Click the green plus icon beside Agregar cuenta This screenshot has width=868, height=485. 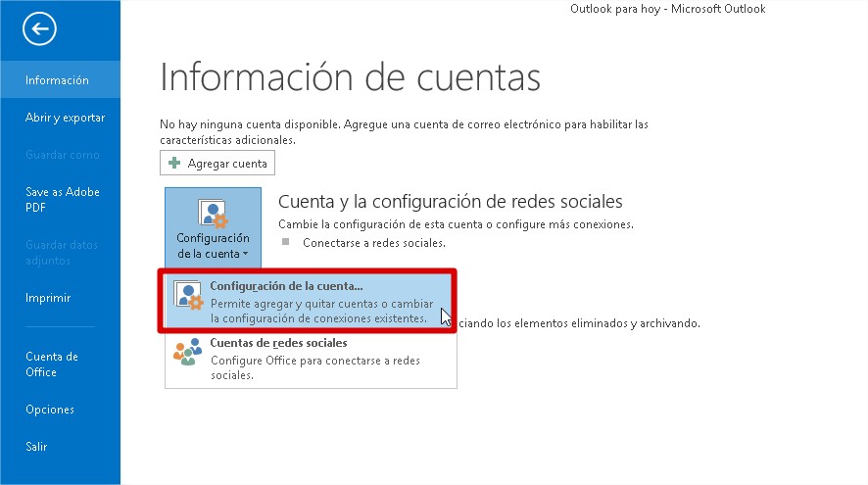coord(175,163)
